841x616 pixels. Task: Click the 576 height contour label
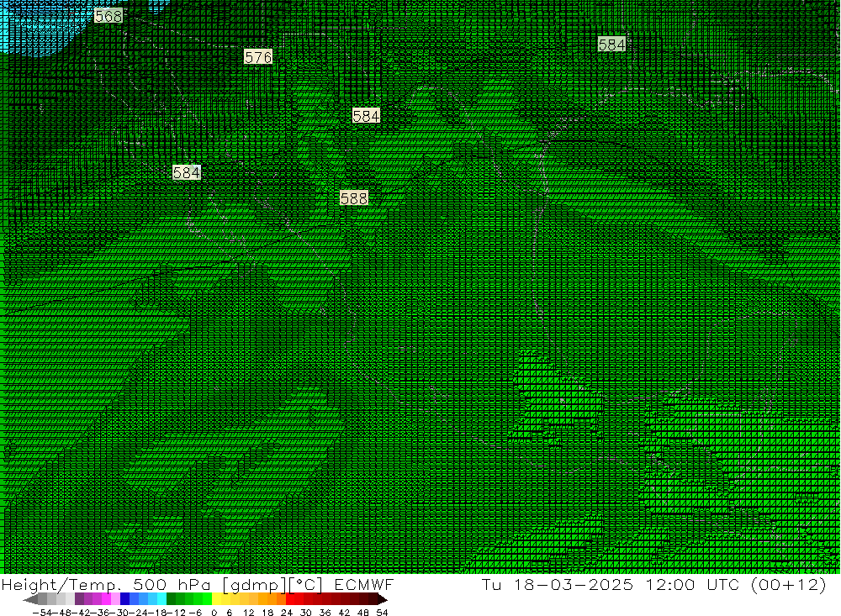click(x=258, y=57)
